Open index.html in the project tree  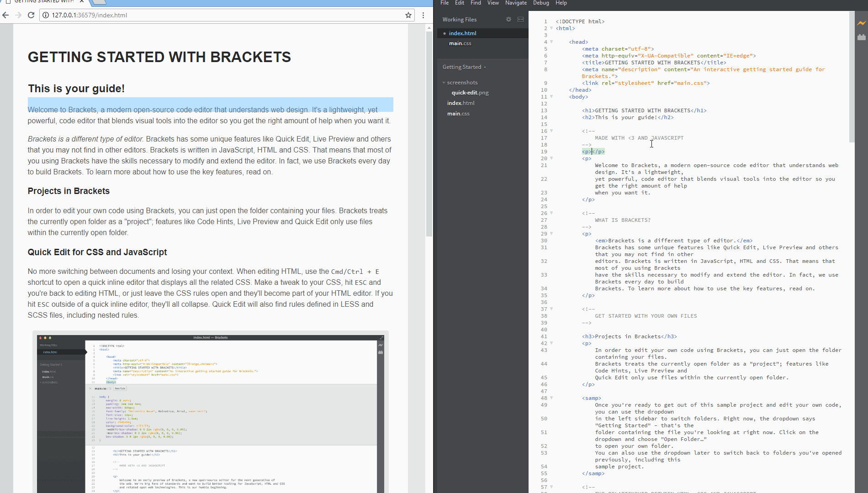click(461, 103)
